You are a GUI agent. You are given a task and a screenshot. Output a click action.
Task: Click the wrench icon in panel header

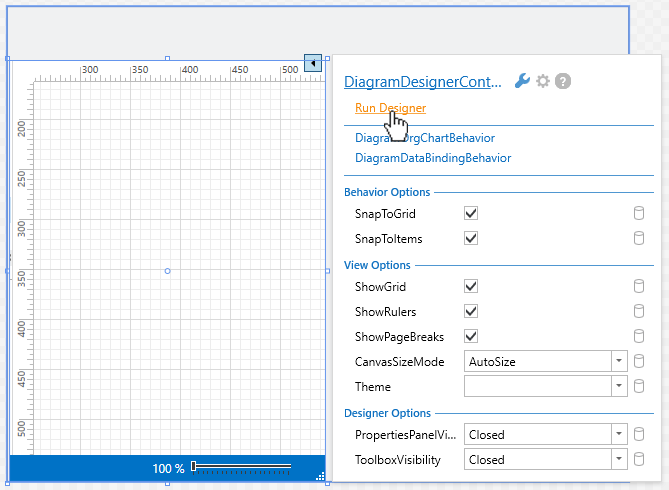tap(522, 82)
